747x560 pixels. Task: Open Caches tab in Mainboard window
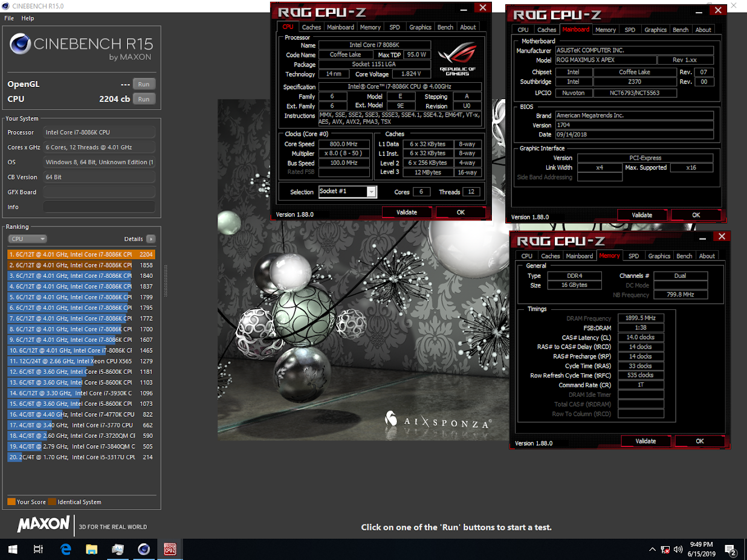coord(547,29)
